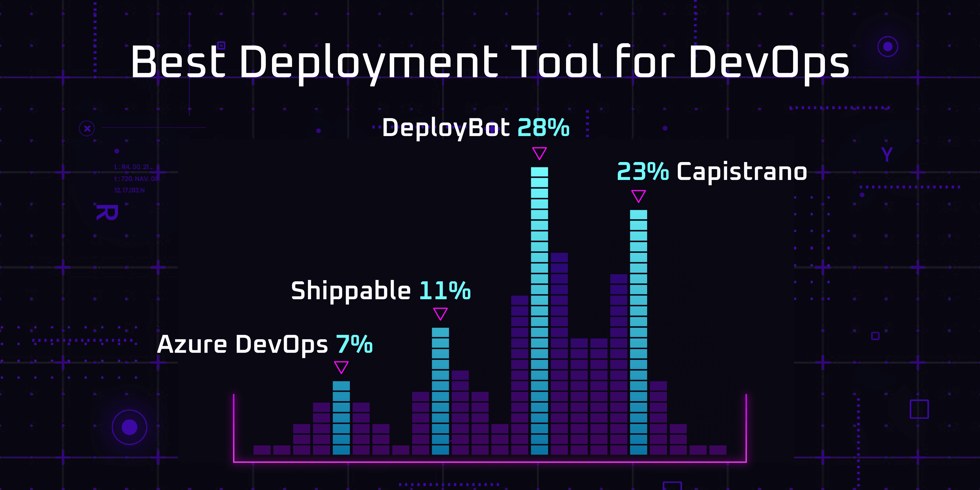
Task: Click the pink triangle marker below Shippable 11%
Action: (x=441, y=314)
